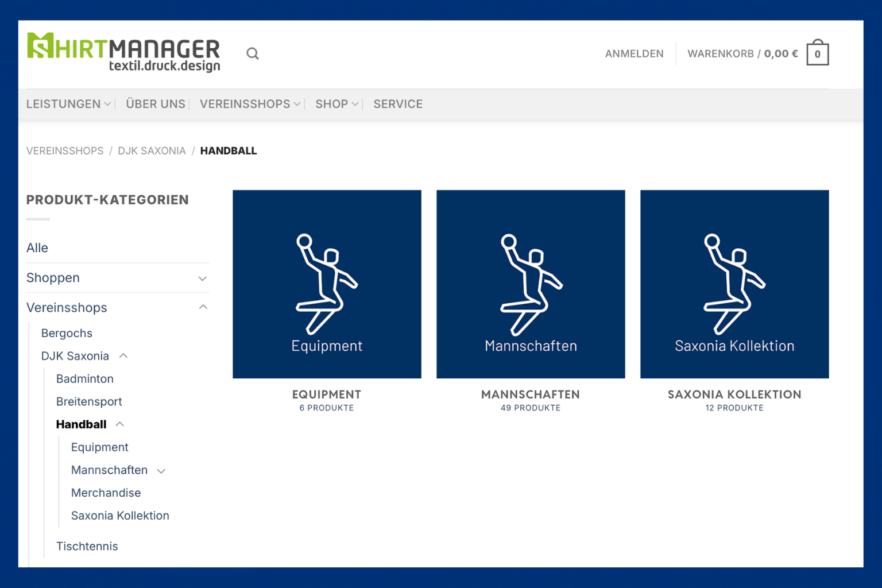Open the Leistungen dropdown menu

(68, 104)
